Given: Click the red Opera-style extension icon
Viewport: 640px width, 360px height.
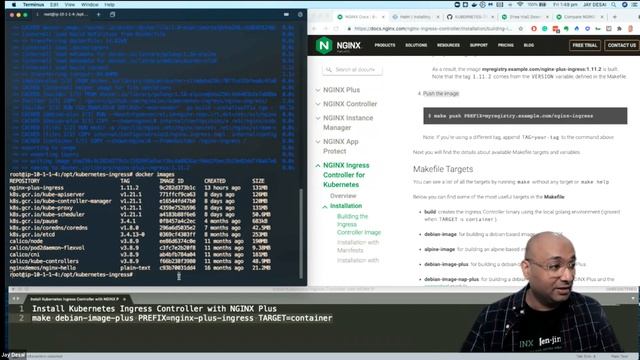Looking at the screenshot, I should pyautogui.click(x=534, y=29).
